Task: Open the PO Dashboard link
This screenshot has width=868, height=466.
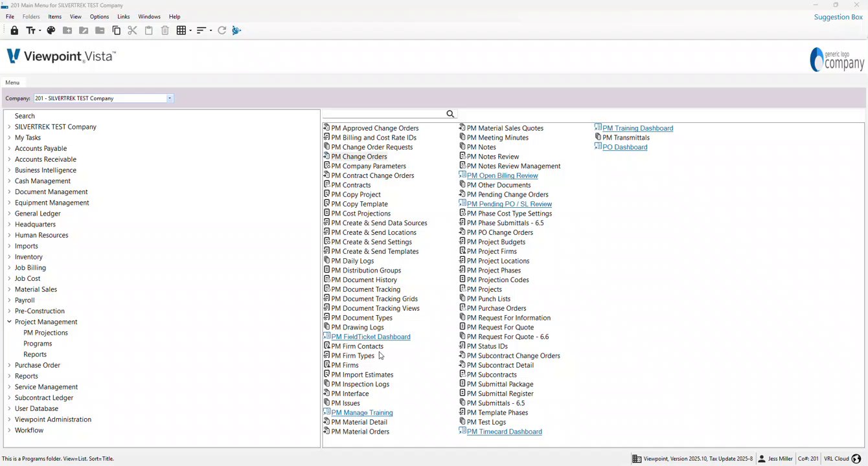Action: point(624,147)
